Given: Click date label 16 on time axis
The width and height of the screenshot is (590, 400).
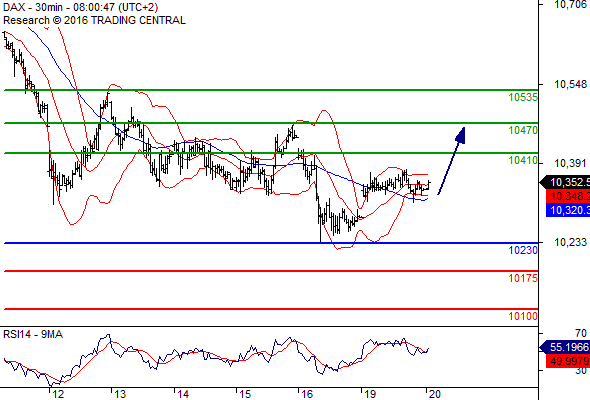Looking at the screenshot, I should click(307, 394).
